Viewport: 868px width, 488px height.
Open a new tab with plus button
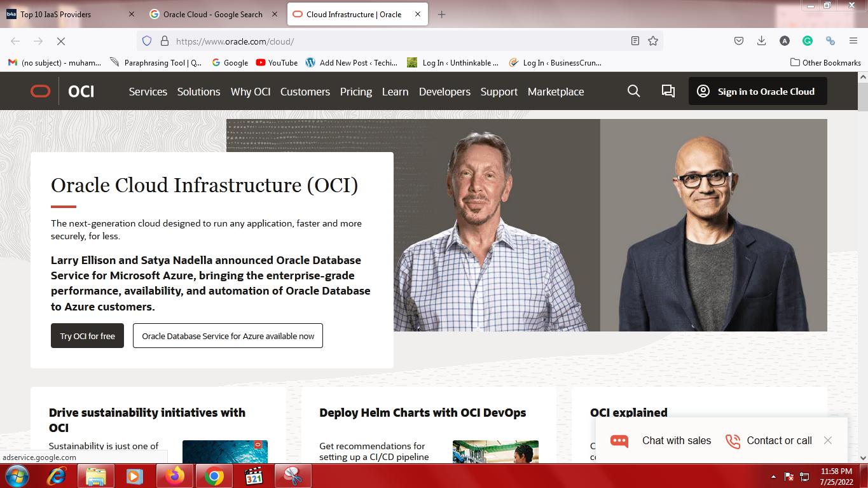(442, 14)
